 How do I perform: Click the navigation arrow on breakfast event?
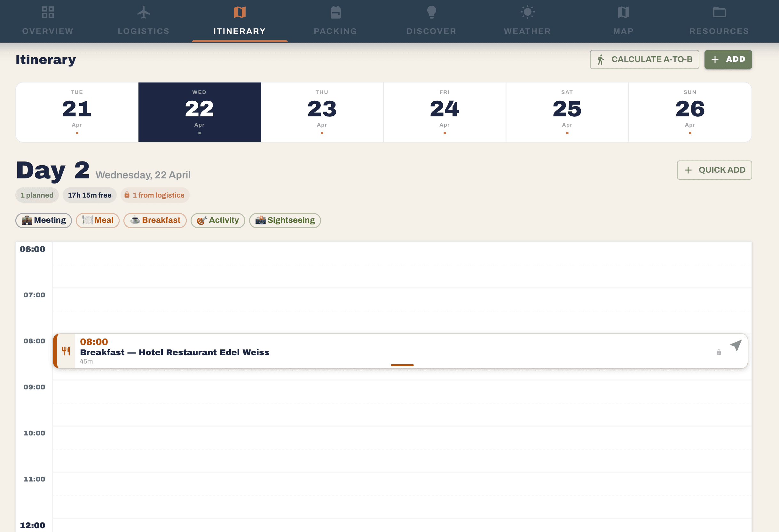pos(736,345)
